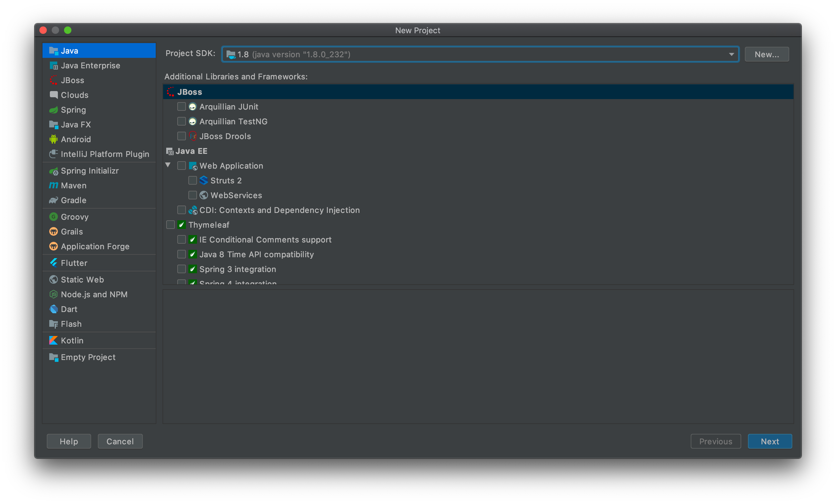
Task: Click the New... SDK button
Action: (766, 54)
